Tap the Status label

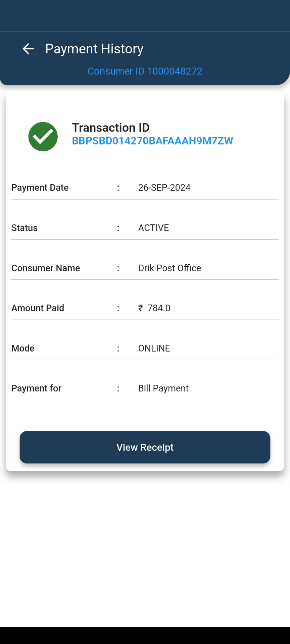point(25,228)
